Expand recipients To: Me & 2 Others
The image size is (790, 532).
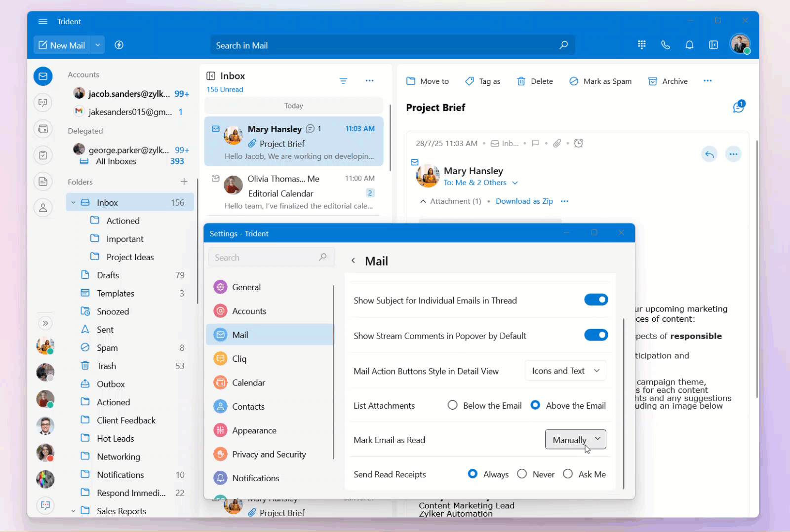tap(480, 183)
